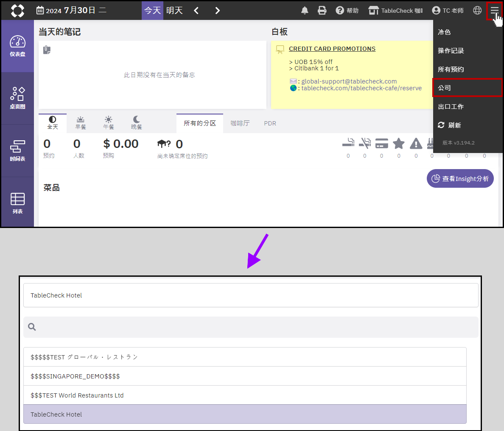Viewport: 504px width, 431px height.
Task: Select $$$TEST World Restaurants Ltd
Action: [245, 395]
